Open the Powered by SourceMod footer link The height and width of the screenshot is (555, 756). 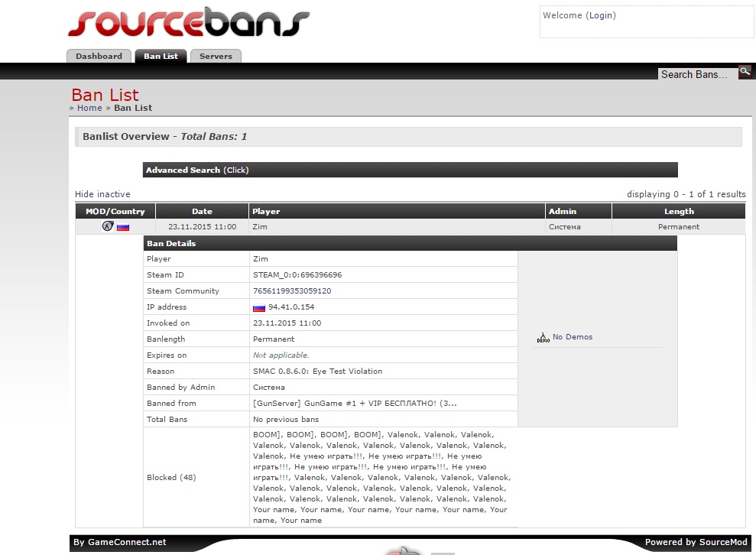696,542
